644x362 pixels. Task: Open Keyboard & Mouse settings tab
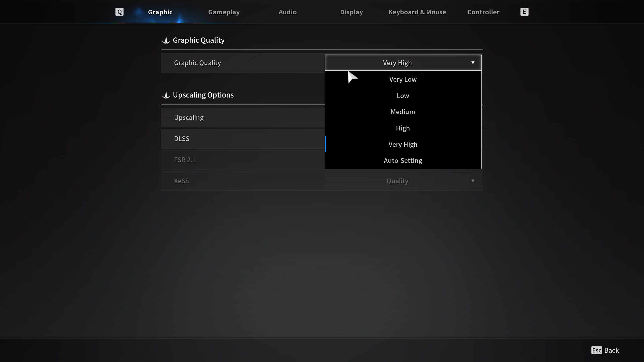point(417,12)
